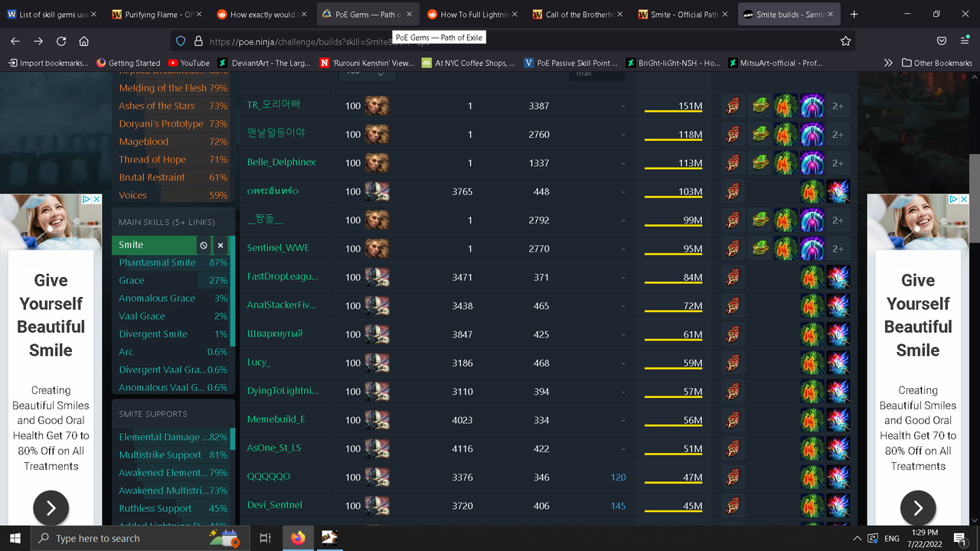Open the Devi_Sentnel character page

(x=275, y=505)
